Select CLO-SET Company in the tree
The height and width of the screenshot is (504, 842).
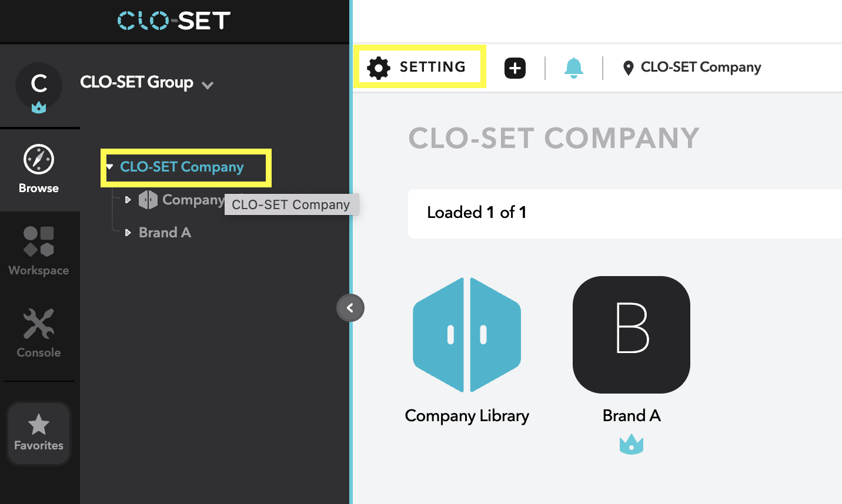point(182,167)
